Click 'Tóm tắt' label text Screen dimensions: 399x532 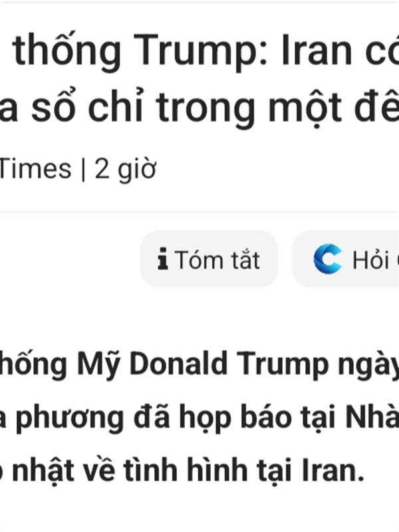click(x=217, y=259)
